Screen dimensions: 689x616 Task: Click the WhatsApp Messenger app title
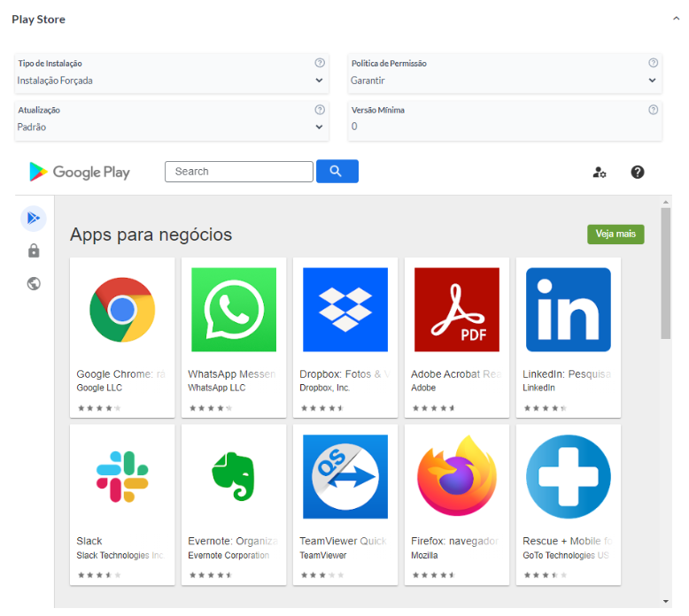[x=232, y=374]
